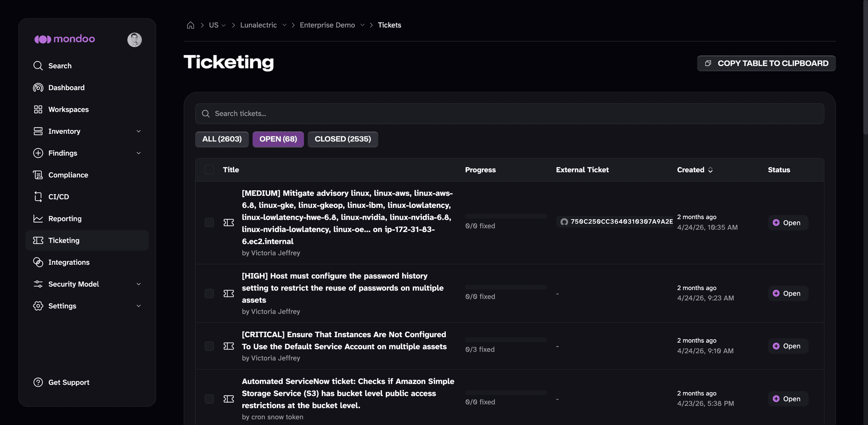The image size is (868, 425).
Task: Open the user avatar profile
Action: [x=134, y=40]
